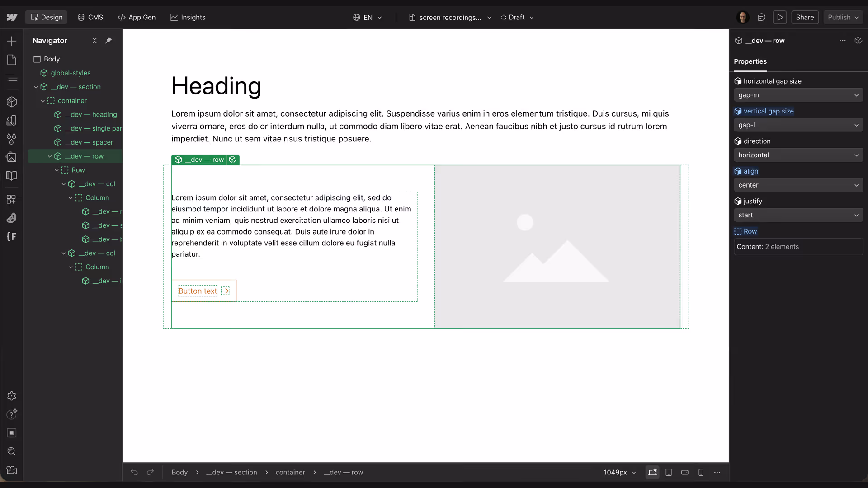Click the Preview play button
Viewport: 868px width, 488px height.
(780, 17)
